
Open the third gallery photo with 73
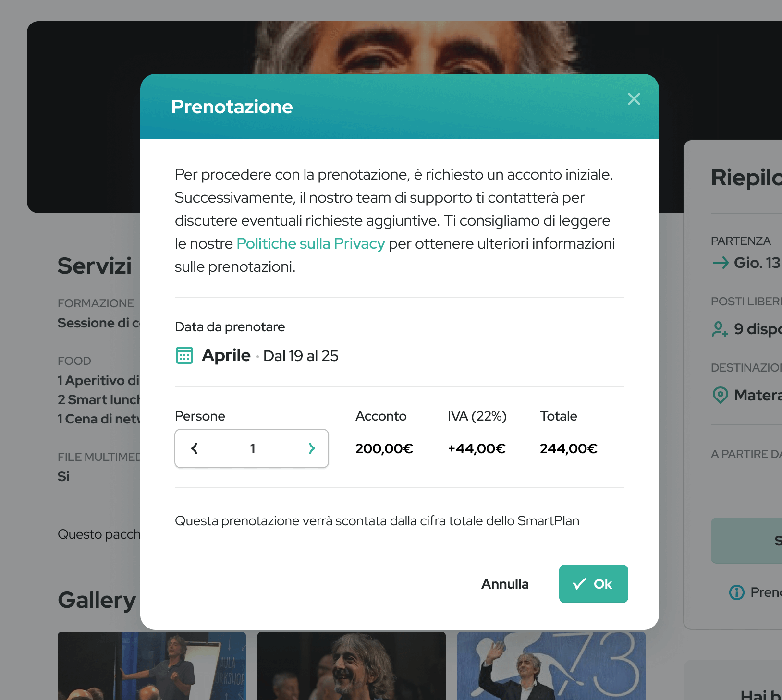pos(551,665)
